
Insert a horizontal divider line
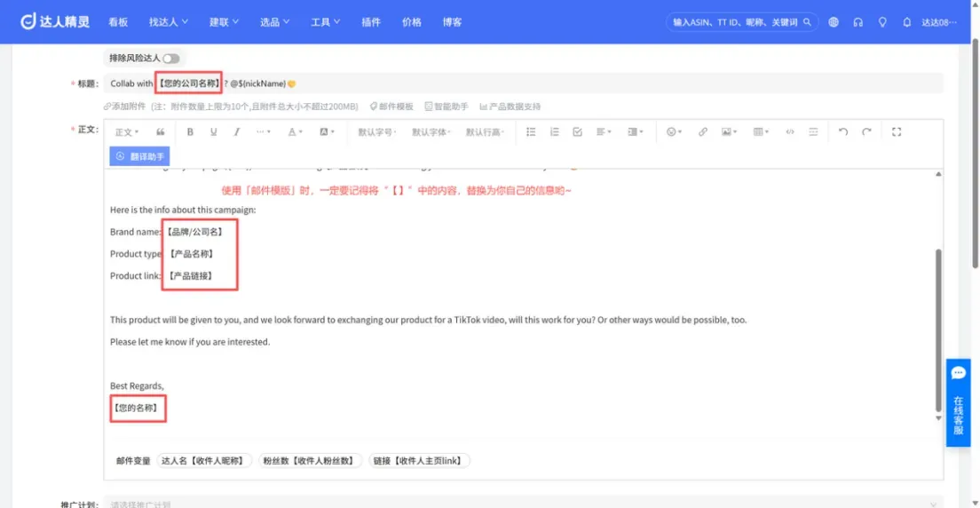[x=813, y=132]
